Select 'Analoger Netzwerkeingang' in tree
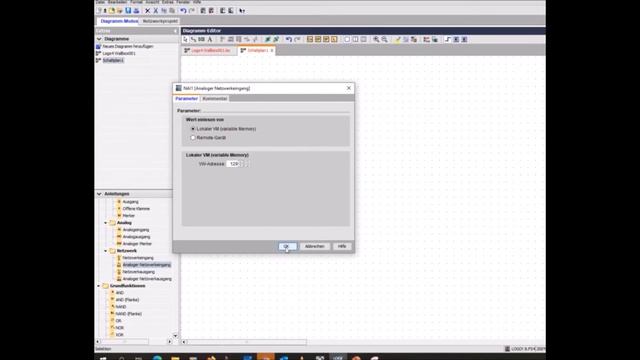640x360 pixels. (147, 265)
